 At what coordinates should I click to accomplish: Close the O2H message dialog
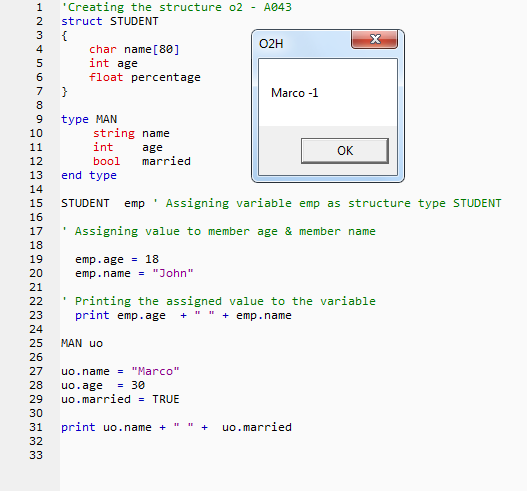coord(375,39)
